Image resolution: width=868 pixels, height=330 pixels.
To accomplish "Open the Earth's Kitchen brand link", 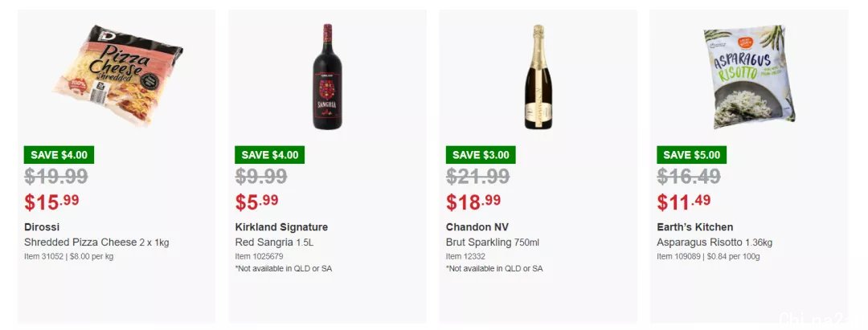I will (x=694, y=227).
